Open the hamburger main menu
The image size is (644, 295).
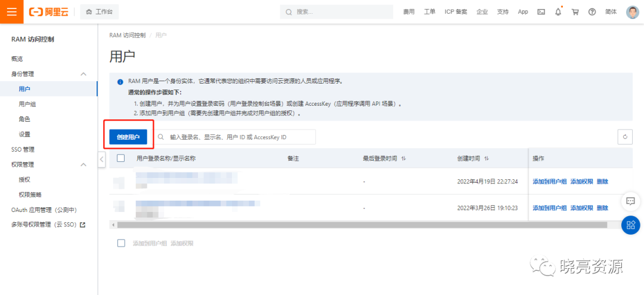pos(11,11)
